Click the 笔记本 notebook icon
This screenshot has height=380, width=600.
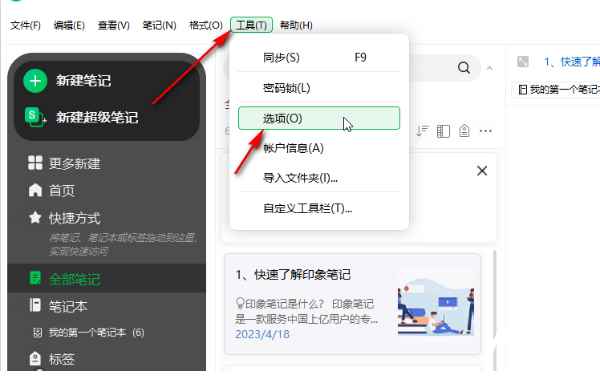35,305
